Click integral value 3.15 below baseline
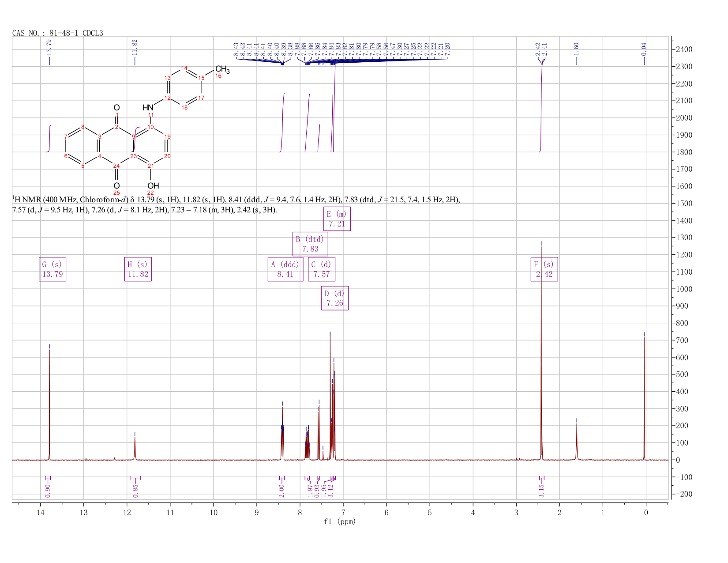 541,491
